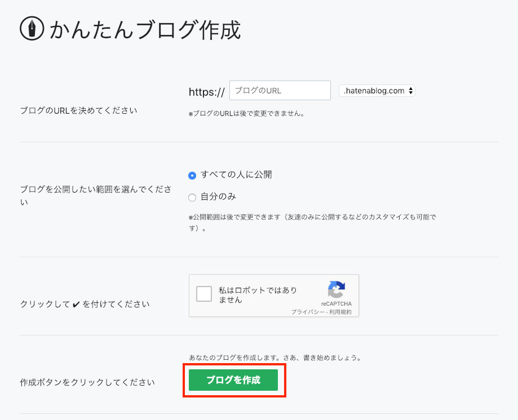Choose the 自分のみ privacy option
The image size is (518, 420).
192,196
